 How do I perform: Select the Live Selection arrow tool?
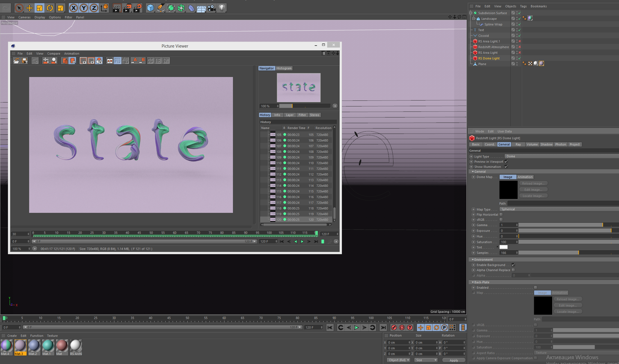point(19,8)
